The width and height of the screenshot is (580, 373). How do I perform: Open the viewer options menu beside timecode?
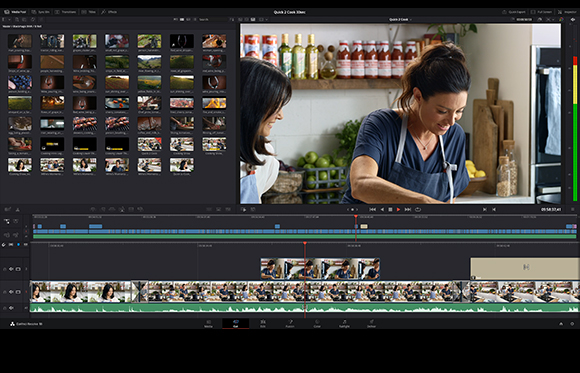[x=573, y=209]
